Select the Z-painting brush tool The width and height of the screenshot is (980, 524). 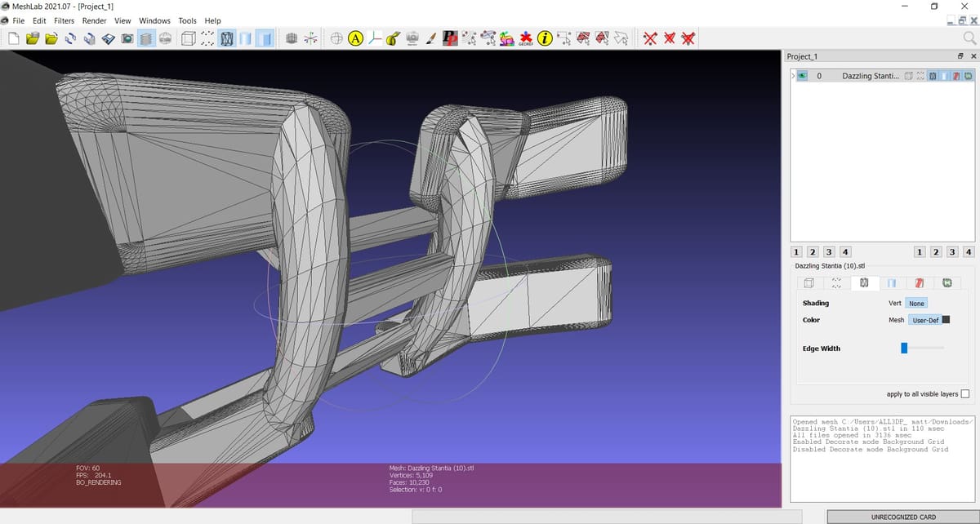coord(430,38)
